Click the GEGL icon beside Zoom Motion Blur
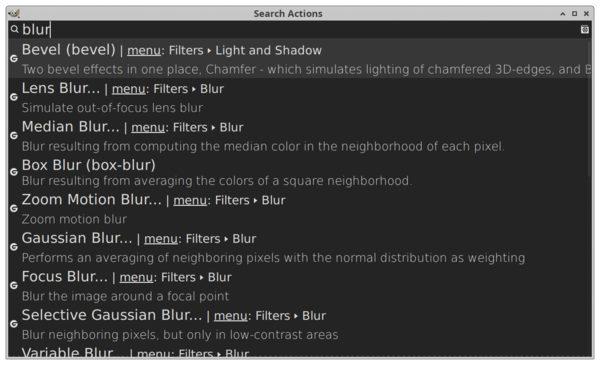600x365 pixels. tap(14, 209)
